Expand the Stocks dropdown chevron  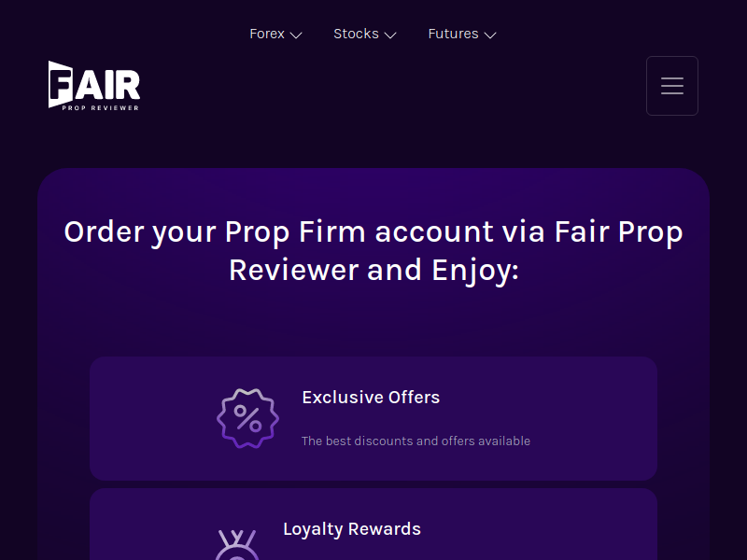pos(390,35)
